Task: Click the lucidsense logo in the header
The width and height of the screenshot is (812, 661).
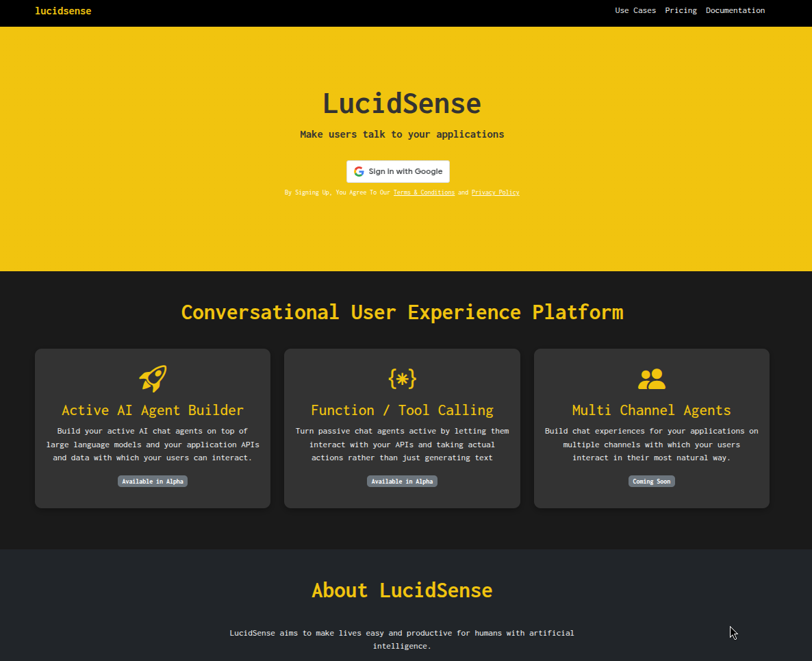Action: tap(63, 11)
